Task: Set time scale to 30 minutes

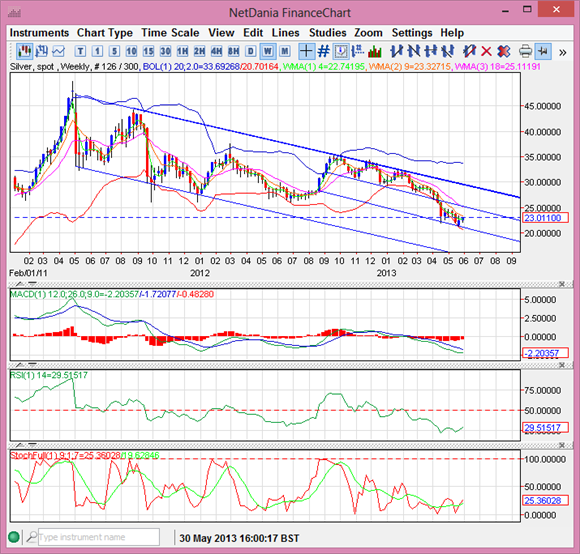Action: tap(165, 51)
